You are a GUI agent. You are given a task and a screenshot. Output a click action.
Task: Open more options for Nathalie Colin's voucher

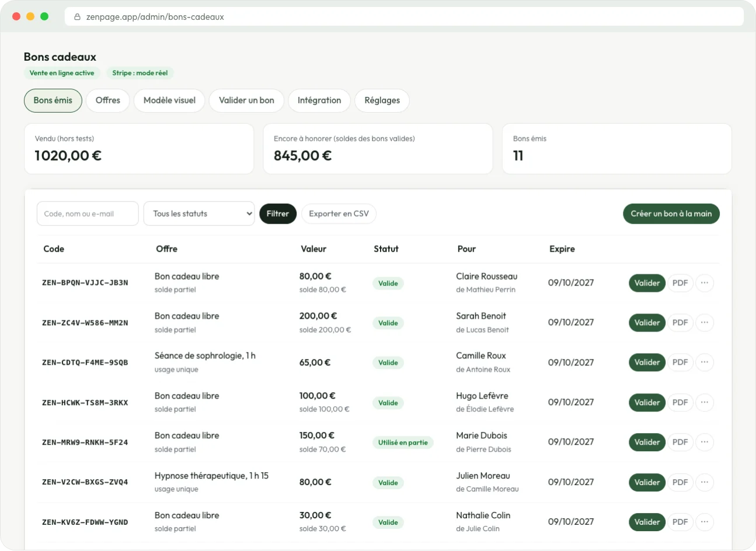705,522
